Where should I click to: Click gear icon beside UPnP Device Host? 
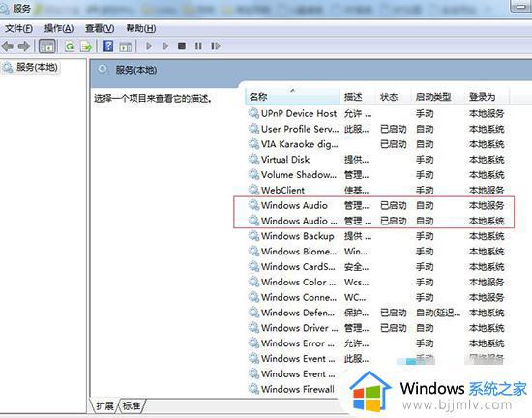point(253,113)
